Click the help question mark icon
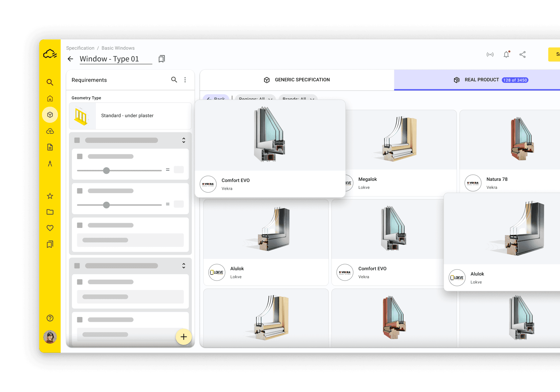The width and height of the screenshot is (560, 392). click(x=50, y=318)
